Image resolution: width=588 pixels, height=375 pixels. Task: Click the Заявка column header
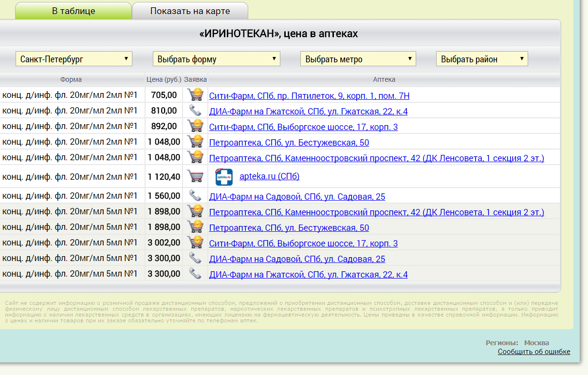pyautogui.click(x=195, y=79)
